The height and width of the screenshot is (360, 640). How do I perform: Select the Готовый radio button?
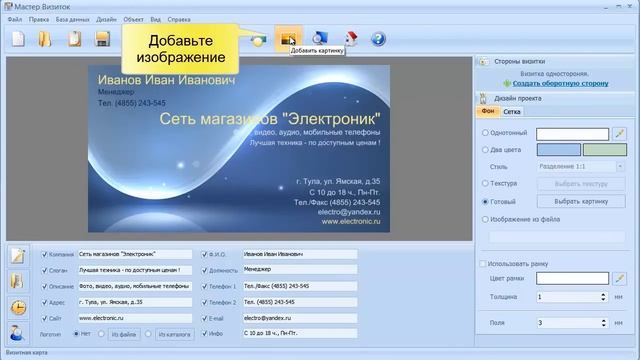(x=485, y=202)
